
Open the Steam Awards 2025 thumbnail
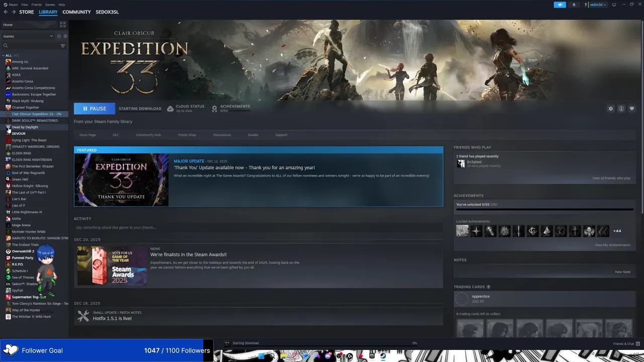pos(112,265)
